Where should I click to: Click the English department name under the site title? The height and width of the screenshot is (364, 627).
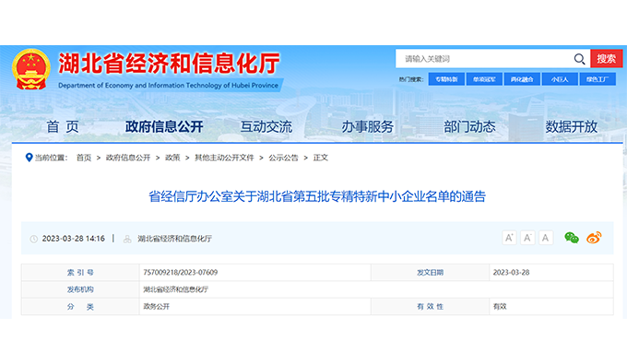click(168, 85)
